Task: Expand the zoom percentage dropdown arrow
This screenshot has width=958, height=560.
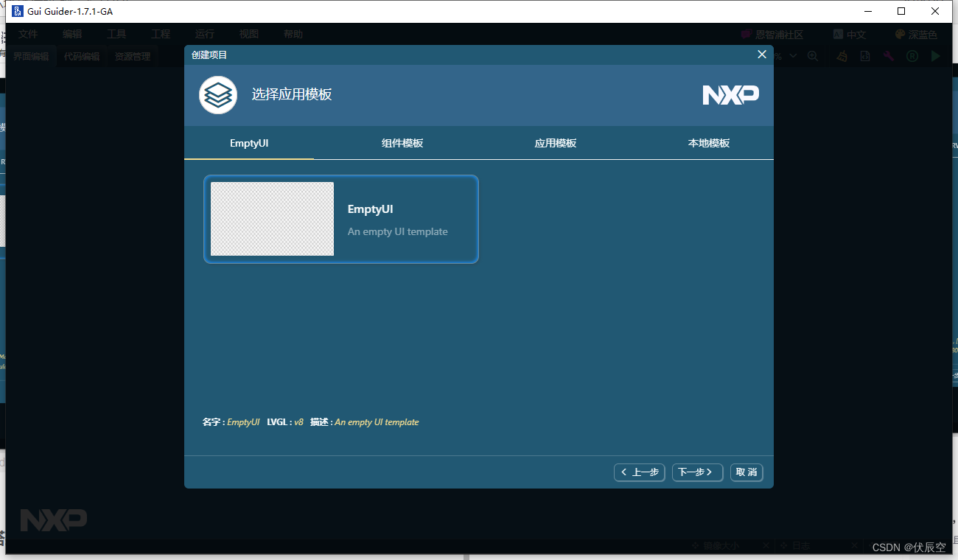Action: [793, 56]
